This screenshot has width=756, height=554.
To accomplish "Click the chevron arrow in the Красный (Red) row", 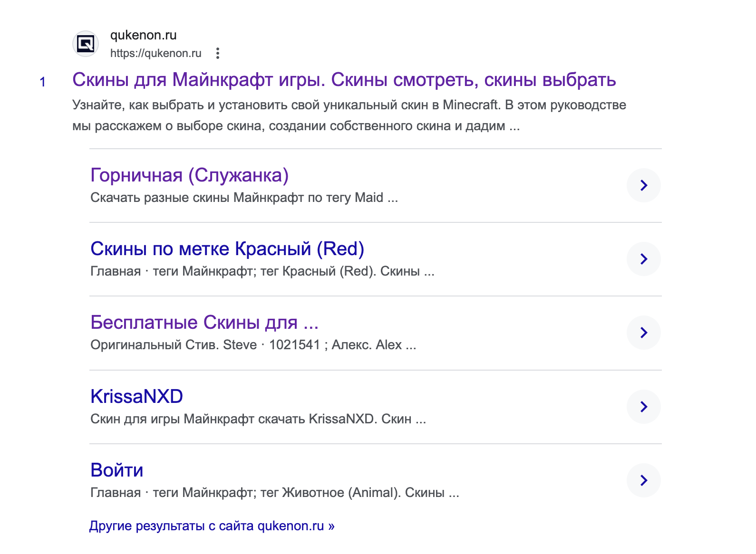I will coord(644,259).
